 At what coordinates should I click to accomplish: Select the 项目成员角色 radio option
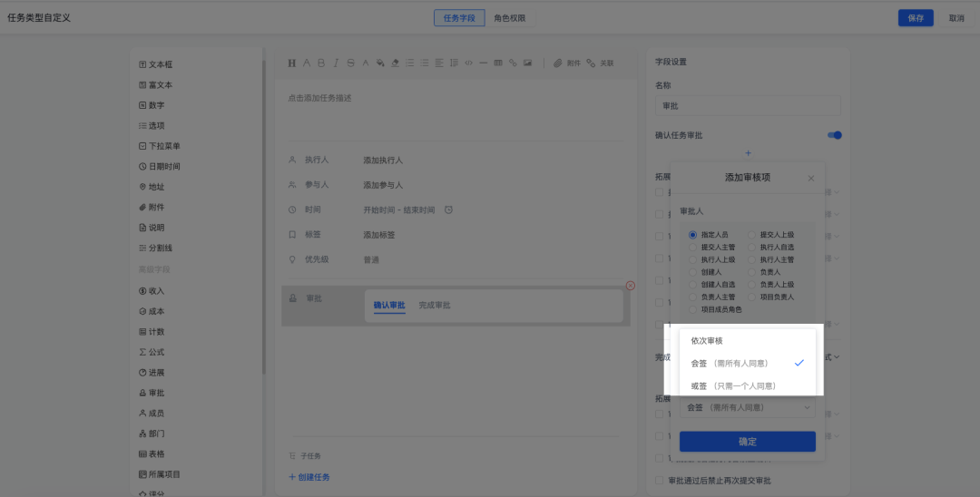point(693,309)
